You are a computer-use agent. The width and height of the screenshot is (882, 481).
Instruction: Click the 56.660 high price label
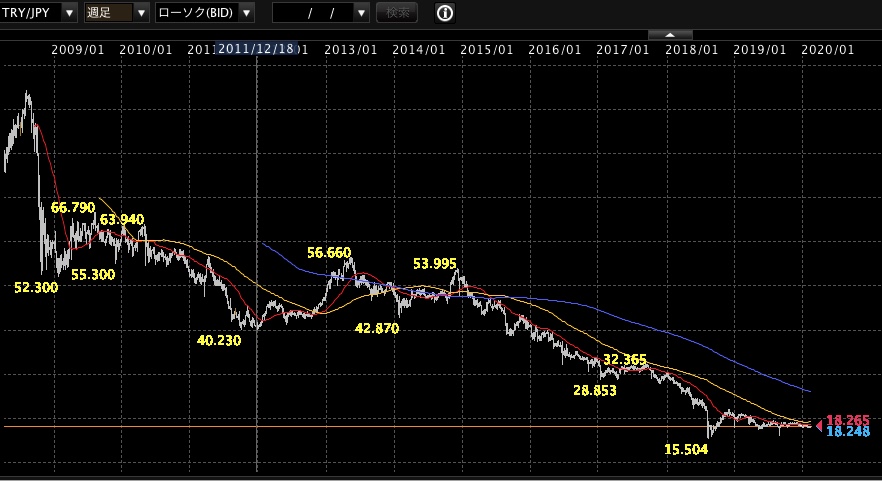click(329, 253)
